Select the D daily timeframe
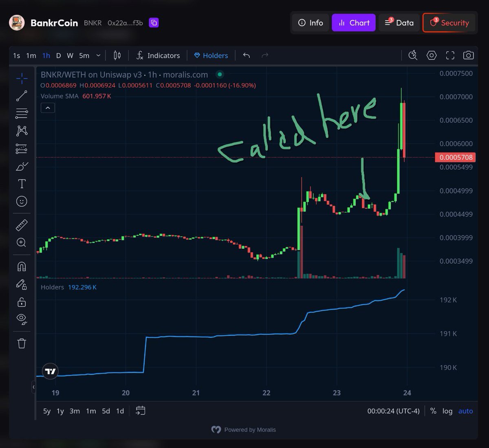 (58, 55)
